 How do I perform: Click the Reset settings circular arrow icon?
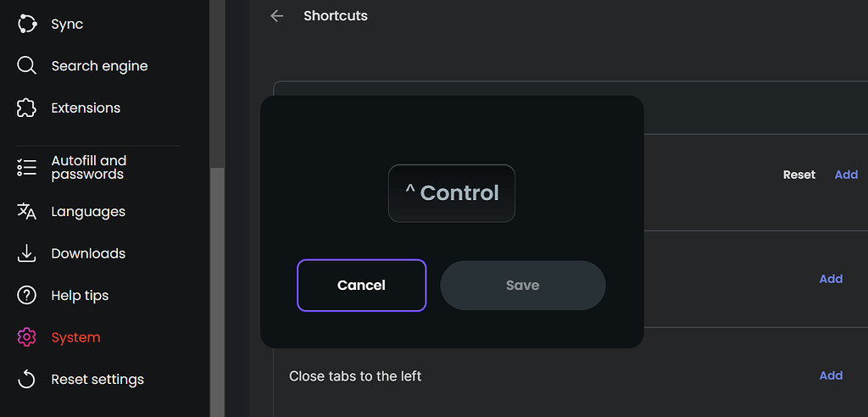point(26,379)
